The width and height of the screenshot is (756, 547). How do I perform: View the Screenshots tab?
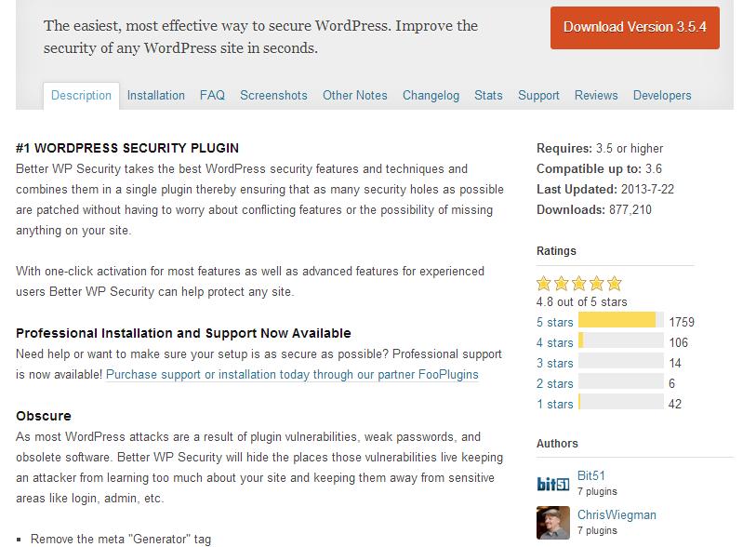pyautogui.click(x=273, y=96)
